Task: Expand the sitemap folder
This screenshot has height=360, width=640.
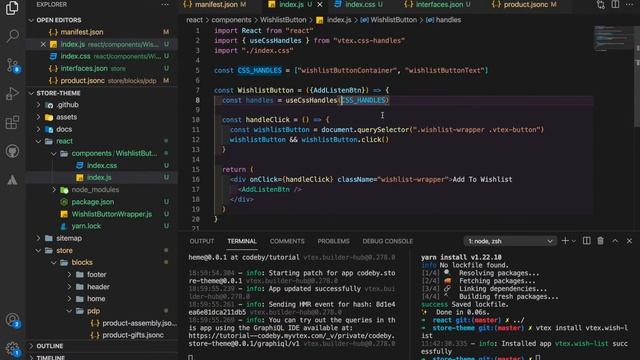Action: [102, 238]
